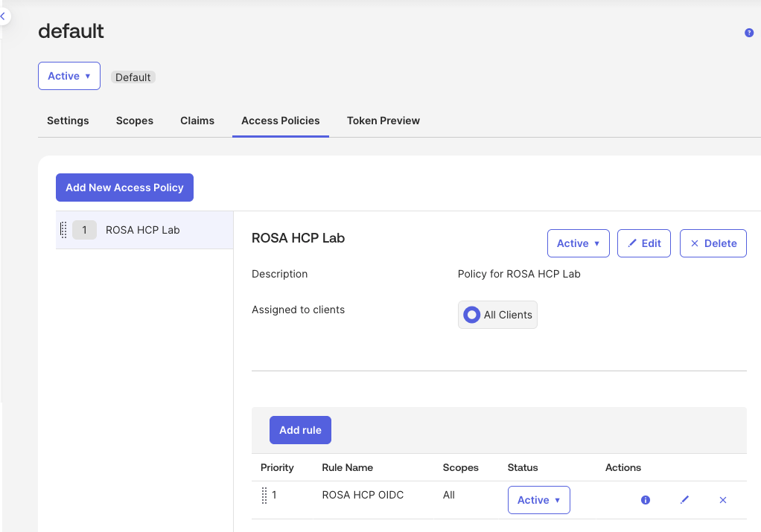The height and width of the screenshot is (532, 761).
Task: Click Add New Access Policy button
Action: (125, 188)
